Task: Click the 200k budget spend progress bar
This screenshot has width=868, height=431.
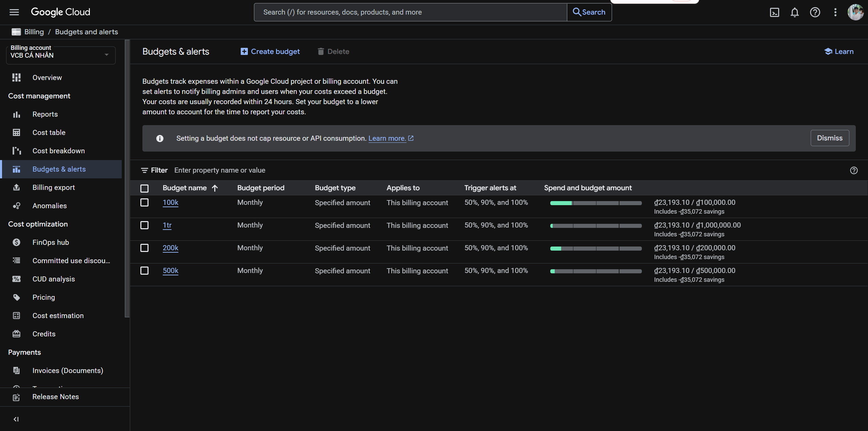Action: (x=596, y=249)
